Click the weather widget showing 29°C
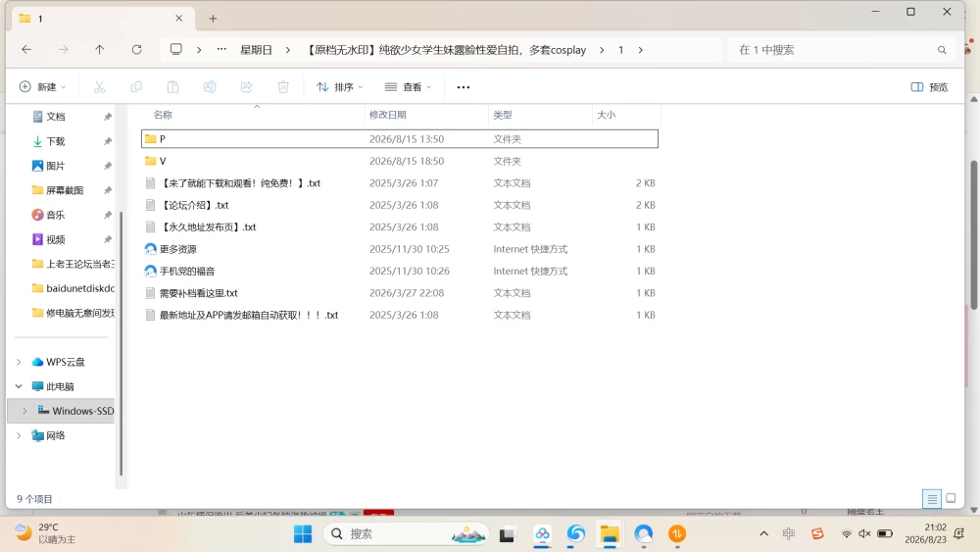 click(x=45, y=533)
